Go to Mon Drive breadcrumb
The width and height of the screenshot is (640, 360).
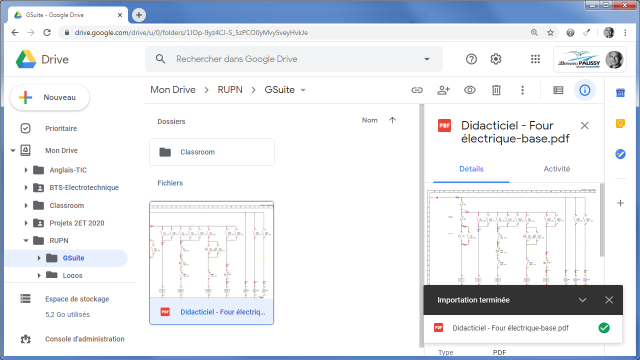pos(173,90)
